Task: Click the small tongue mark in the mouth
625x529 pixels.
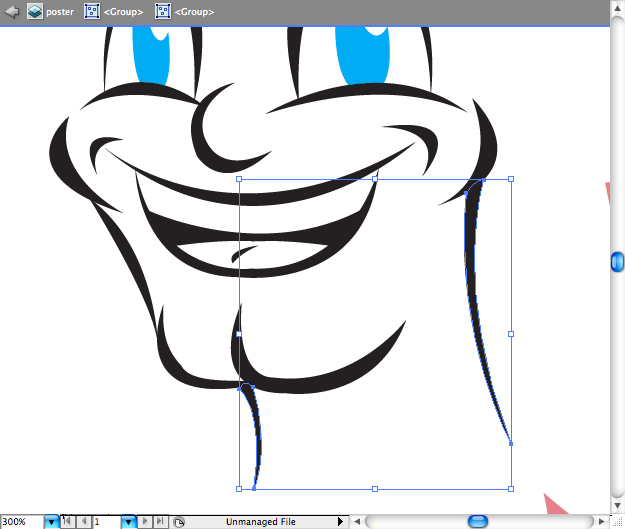Action: coord(242,254)
